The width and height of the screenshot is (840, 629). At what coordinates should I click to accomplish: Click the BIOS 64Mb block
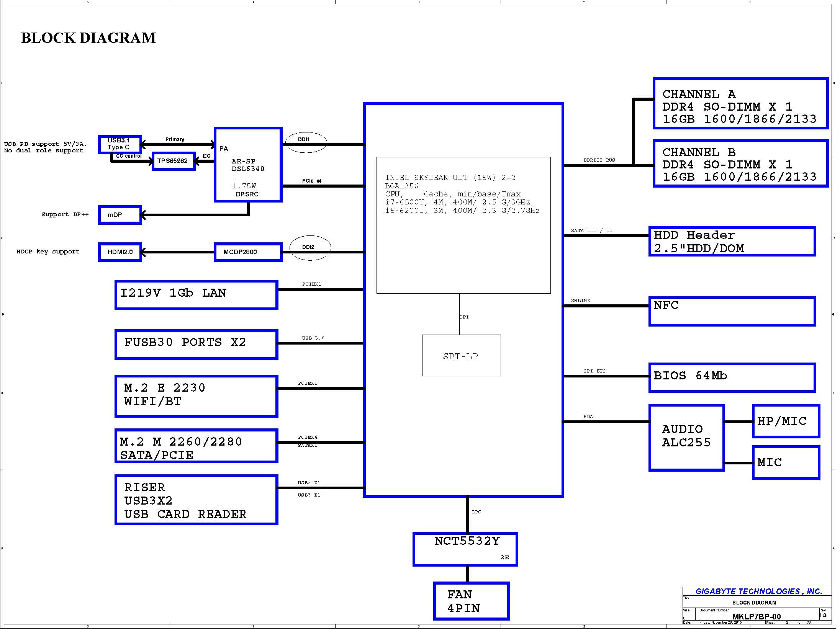click(732, 377)
